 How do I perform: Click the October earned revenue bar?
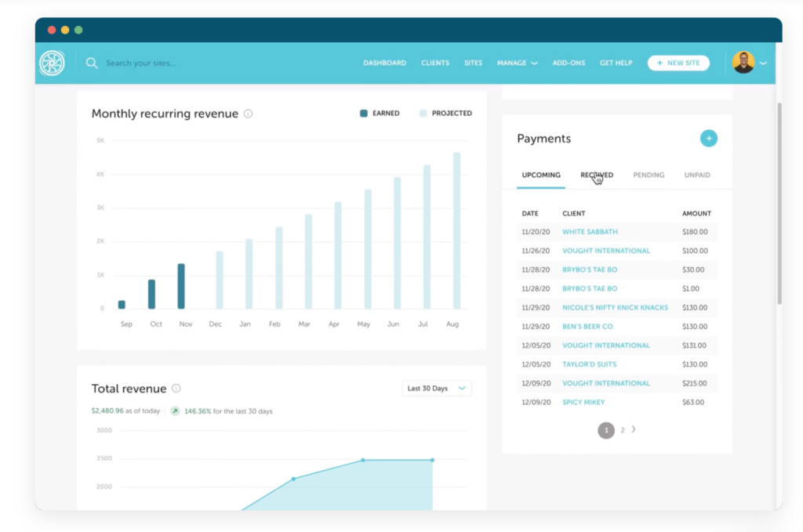pos(151,294)
